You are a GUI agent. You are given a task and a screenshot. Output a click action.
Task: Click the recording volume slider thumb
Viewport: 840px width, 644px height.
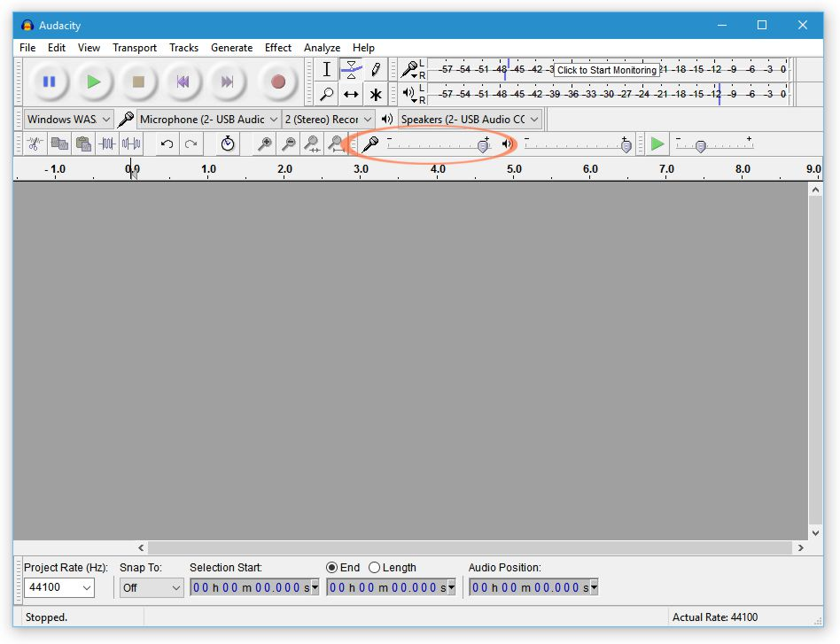[x=483, y=146]
